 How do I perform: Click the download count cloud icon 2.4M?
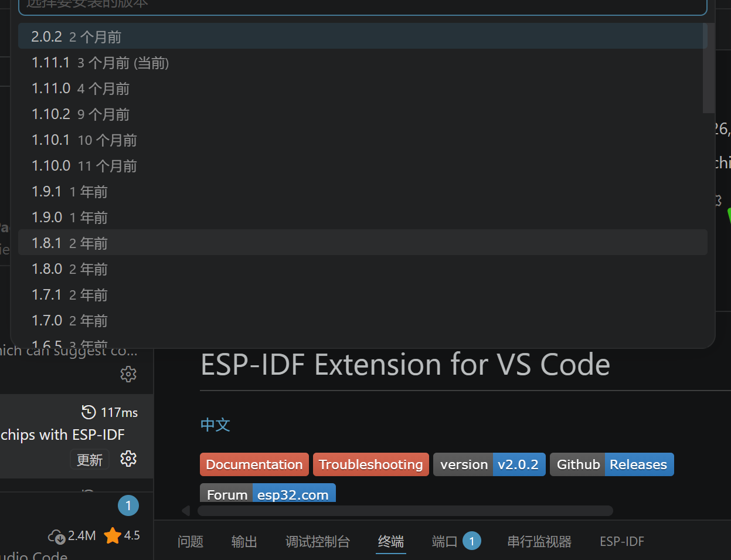[x=57, y=536]
